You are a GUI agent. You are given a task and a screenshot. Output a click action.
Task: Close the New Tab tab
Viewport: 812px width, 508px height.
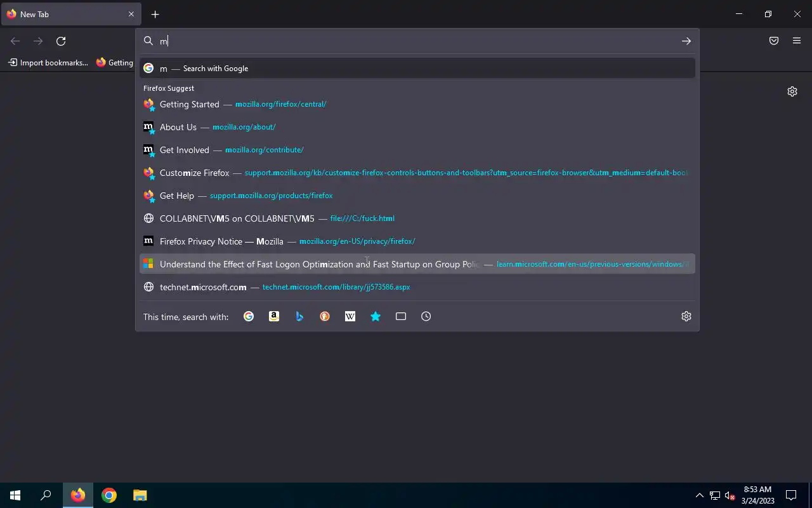[x=131, y=14]
